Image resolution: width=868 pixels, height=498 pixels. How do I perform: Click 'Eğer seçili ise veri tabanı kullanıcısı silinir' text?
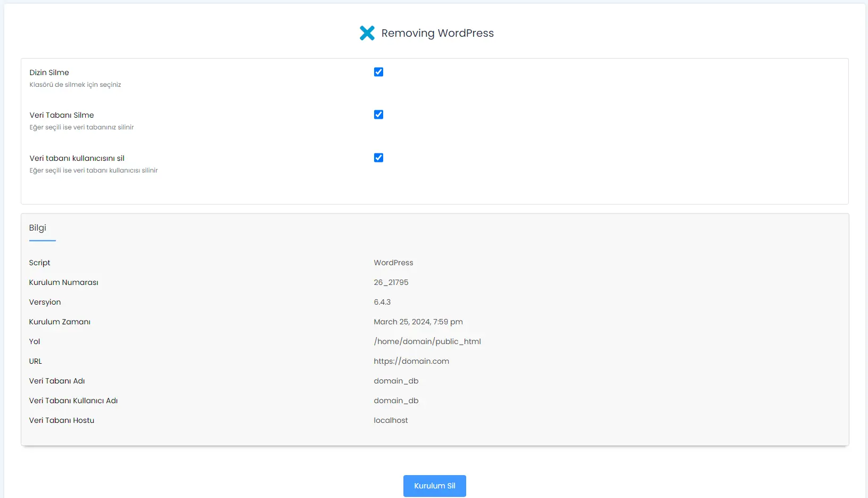tap(94, 170)
